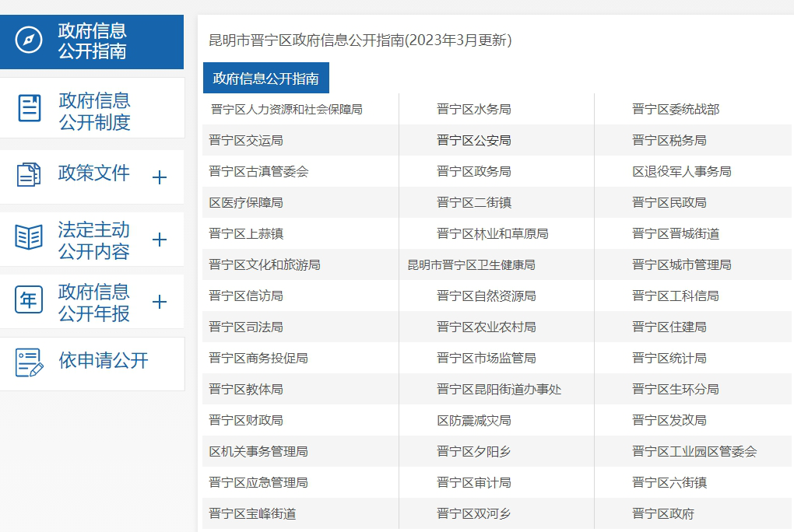Click the document icon beside 政府信息公开制度
This screenshot has height=532, width=794.
[x=30, y=108]
